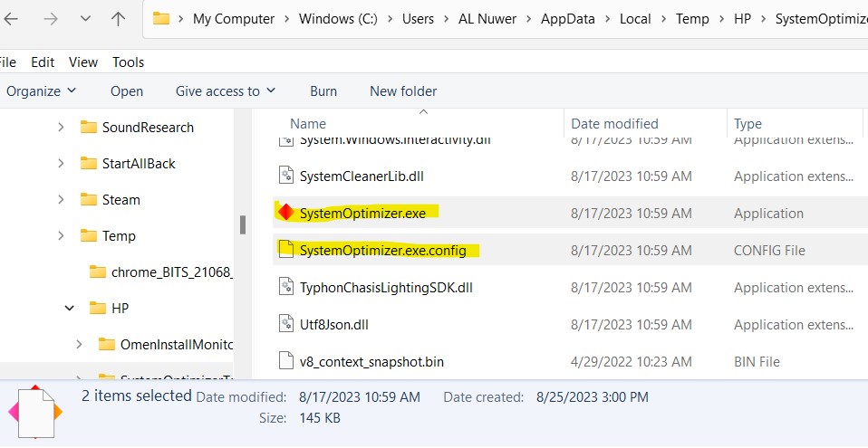868x448 pixels.
Task: Click the v8_context_snapshot.bin file icon
Action: pos(286,361)
